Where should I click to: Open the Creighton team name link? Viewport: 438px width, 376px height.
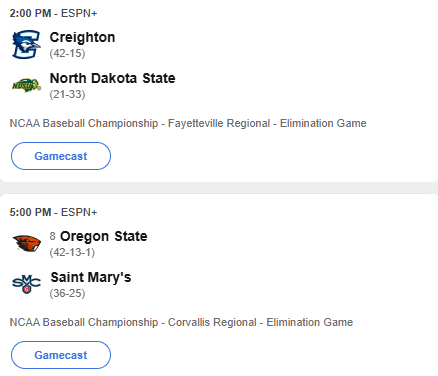pos(82,37)
